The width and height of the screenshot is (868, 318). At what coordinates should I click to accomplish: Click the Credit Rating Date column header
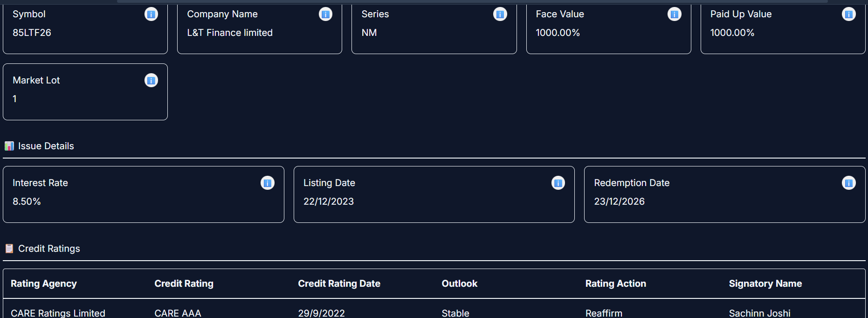[339, 283]
